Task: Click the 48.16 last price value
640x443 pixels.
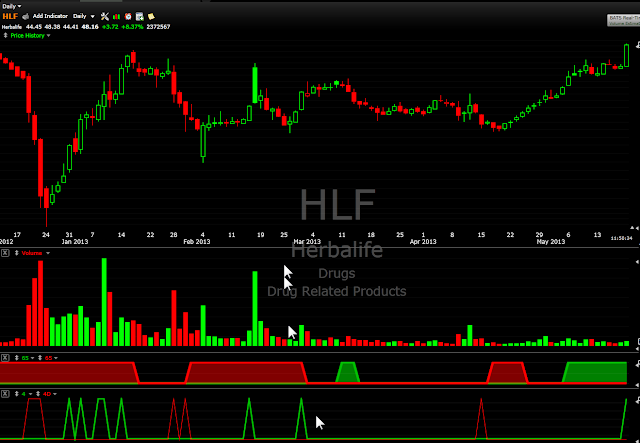Action: (90, 27)
